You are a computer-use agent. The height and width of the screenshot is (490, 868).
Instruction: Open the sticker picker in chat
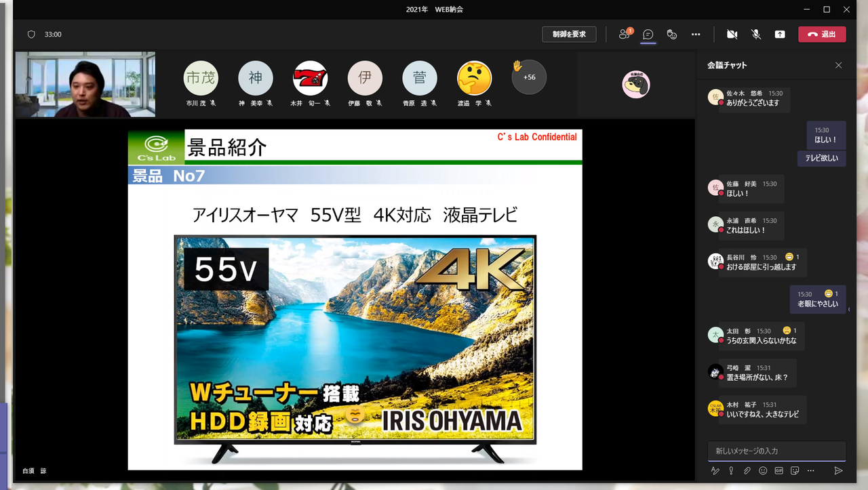click(795, 470)
